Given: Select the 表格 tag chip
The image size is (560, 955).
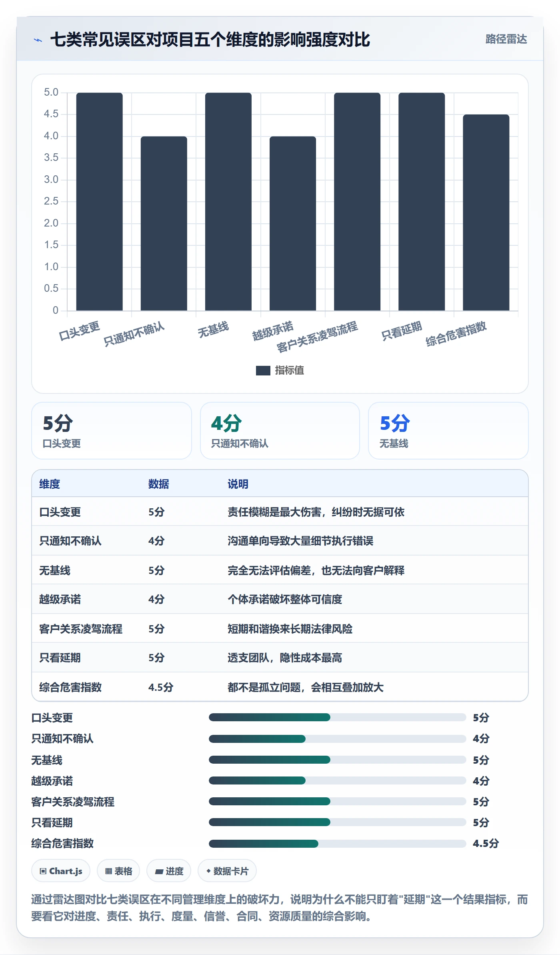Looking at the screenshot, I should (118, 871).
